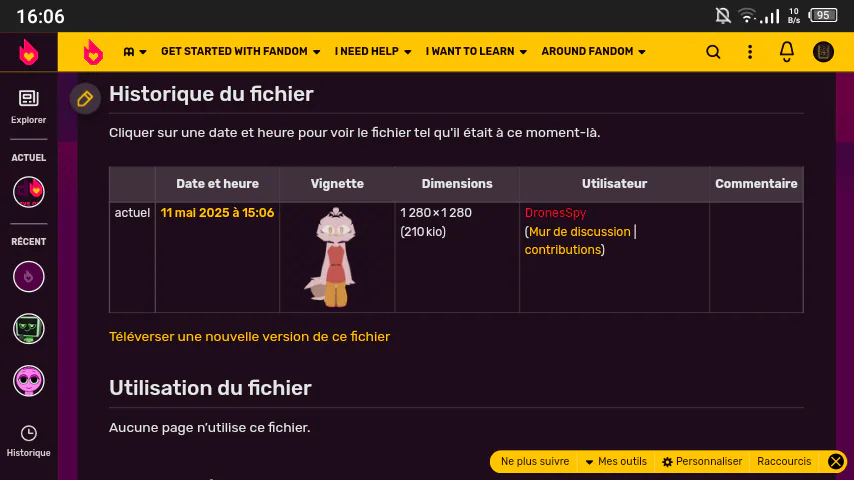
Task: Click the Aucune page n'utilise ce fichier text
Action: 210,428
